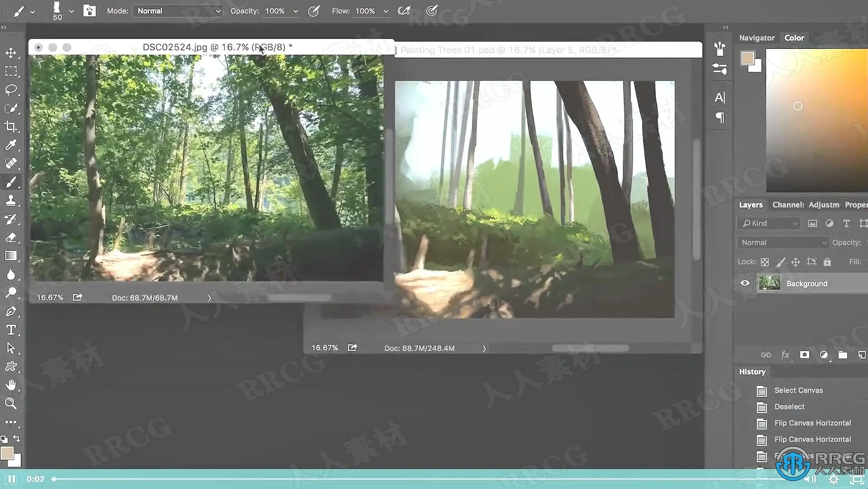The image size is (868, 489).
Task: Click the foreground color swatch in toolbar
Action: 7,453
